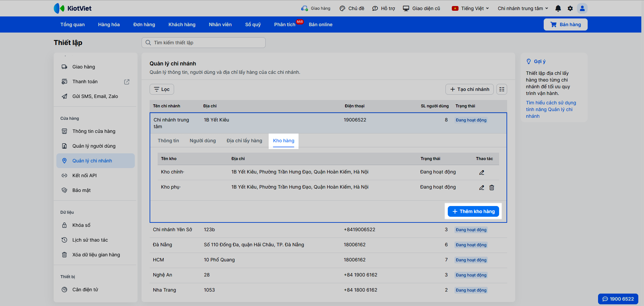The image size is (644, 306).
Task: Open the Hàng hóa menu
Action: [x=109, y=24]
